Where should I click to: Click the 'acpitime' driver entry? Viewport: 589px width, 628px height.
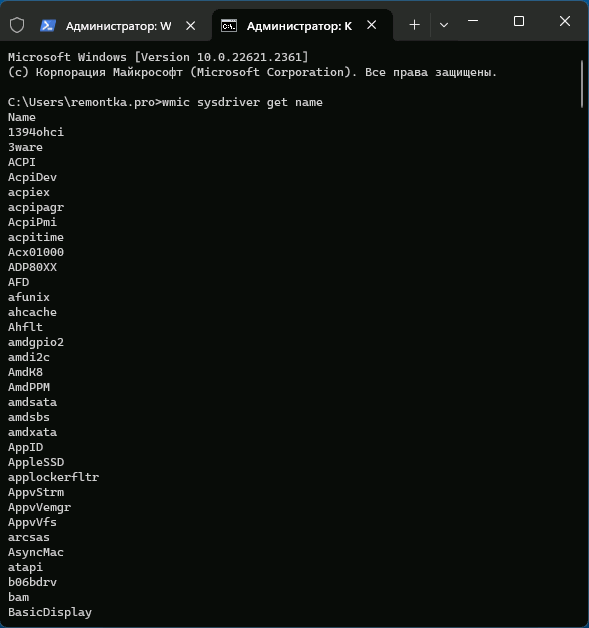(x=36, y=237)
